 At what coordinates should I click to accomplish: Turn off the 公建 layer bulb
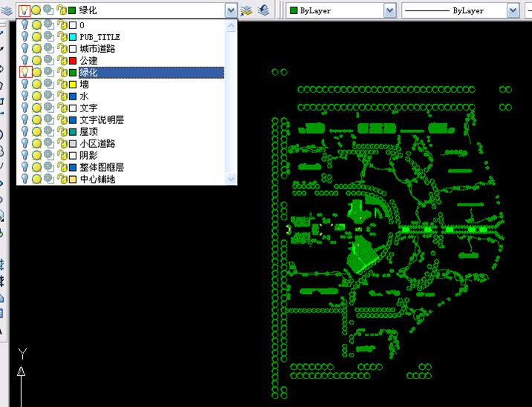tap(25, 60)
